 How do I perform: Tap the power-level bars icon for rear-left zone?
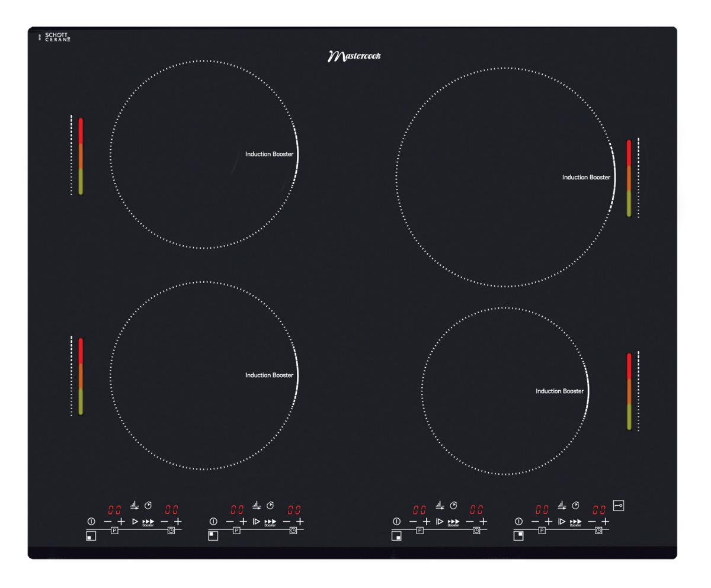tap(257, 505)
